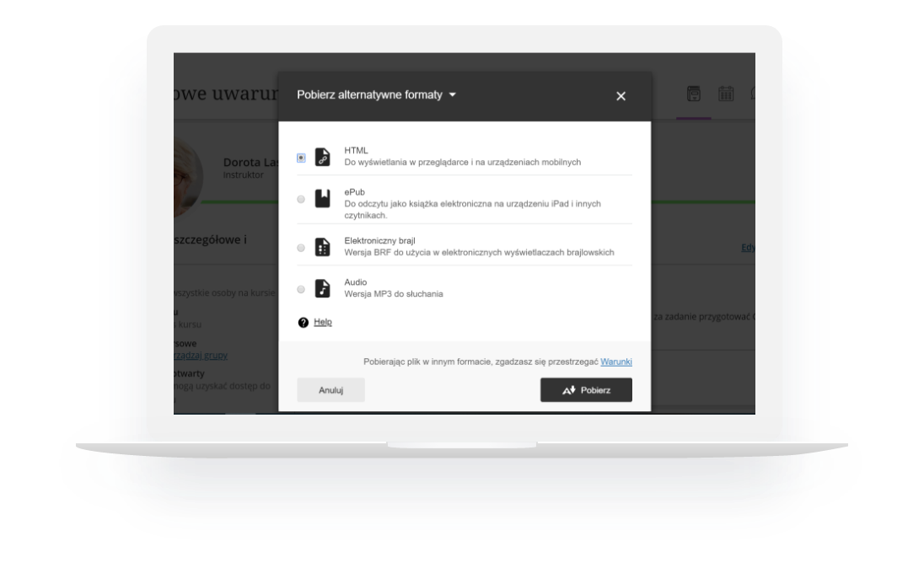924x568 pixels.
Task: Click the manage groups link behind dialog
Action: point(202,356)
